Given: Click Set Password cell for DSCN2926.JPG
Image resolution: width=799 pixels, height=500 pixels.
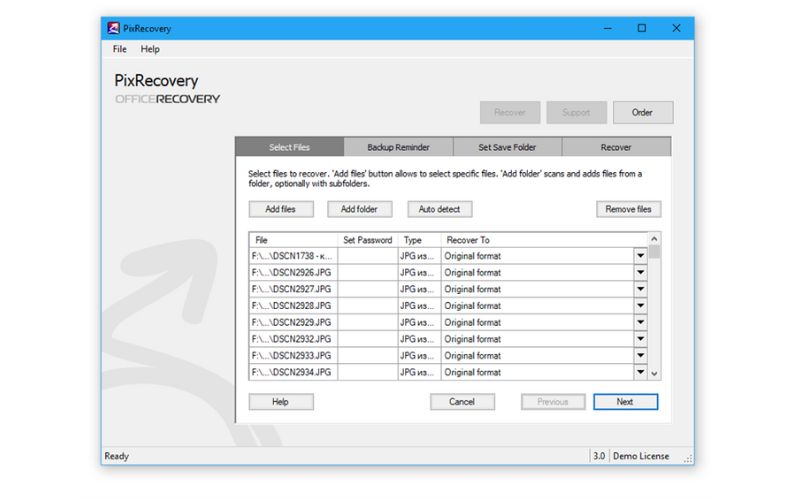Looking at the screenshot, I should [x=368, y=272].
